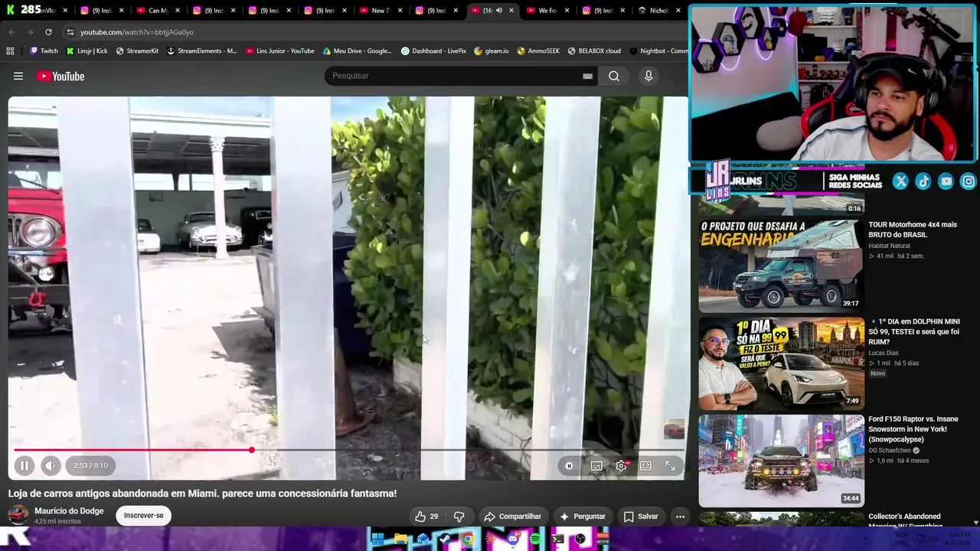Subscribe using Inscrever-se button
Screen dimensions: 980x551
point(144,516)
